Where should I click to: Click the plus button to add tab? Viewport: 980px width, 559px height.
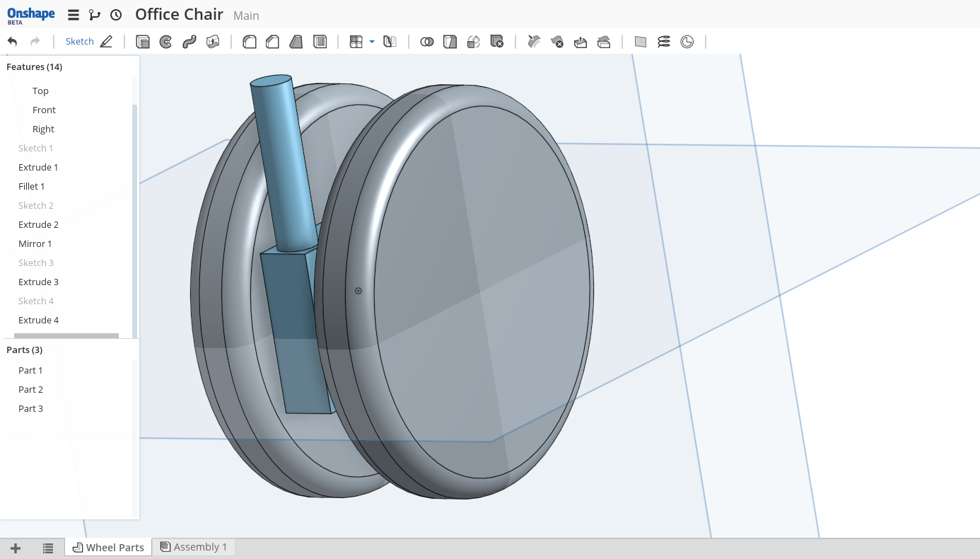(16, 548)
